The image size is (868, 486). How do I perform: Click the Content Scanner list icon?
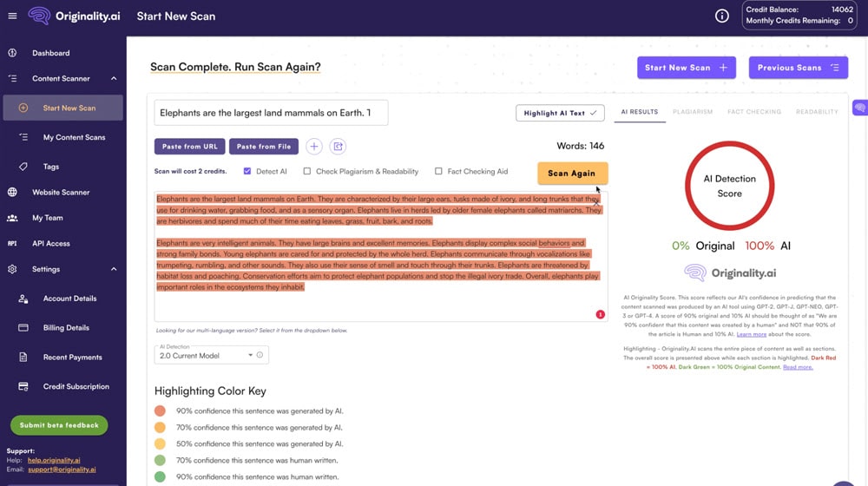point(12,79)
